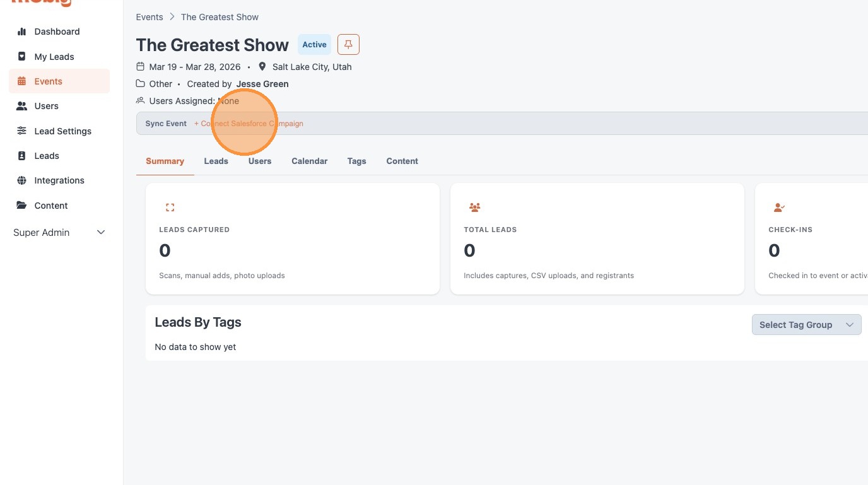Click the Events calendar icon
The height and width of the screenshot is (485, 868).
coord(22,81)
